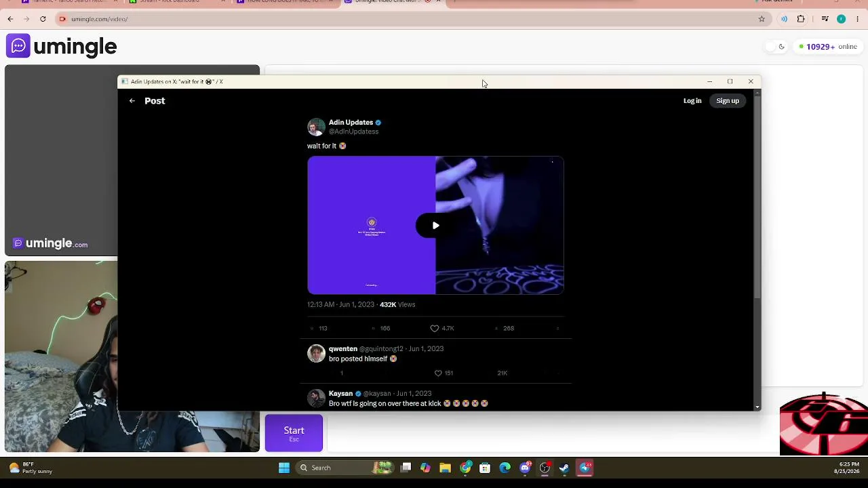
Task: Go back using the X post back arrow
Action: [132, 101]
